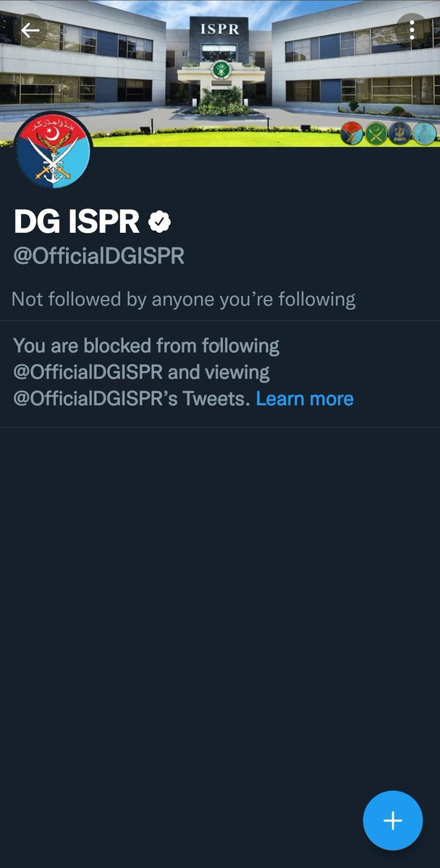440x868 pixels.
Task: Go back using the arrow icon
Action: point(30,30)
